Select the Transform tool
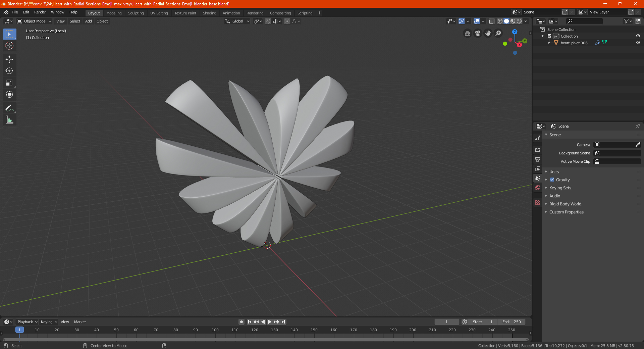Screen dimensions: 644x349 click(9, 95)
